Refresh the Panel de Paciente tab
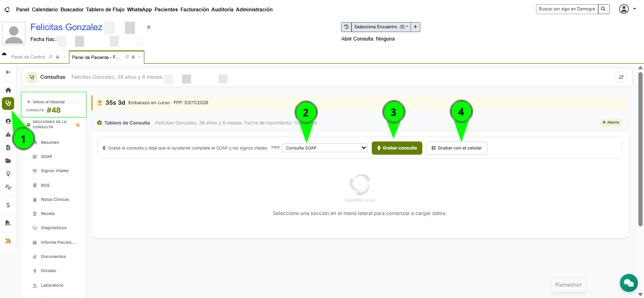This screenshot has height=298, width=644. tap(127, 57)
